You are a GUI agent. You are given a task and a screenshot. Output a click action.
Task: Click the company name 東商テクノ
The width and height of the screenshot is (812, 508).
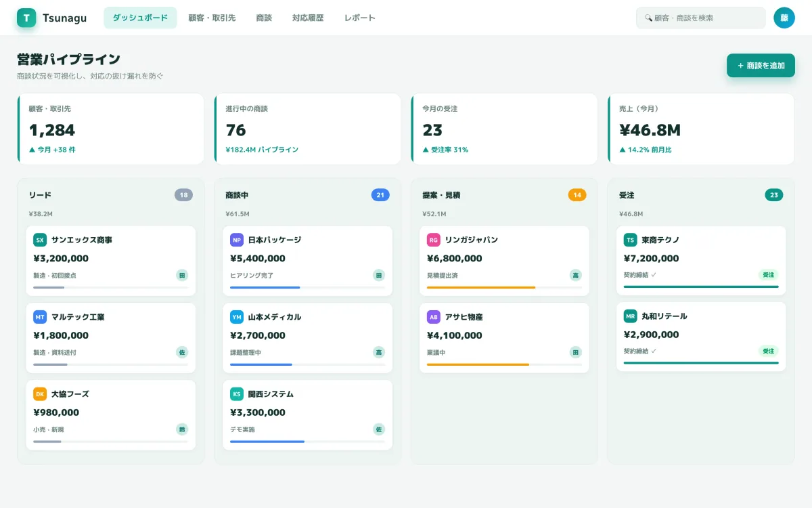(661, 240)
